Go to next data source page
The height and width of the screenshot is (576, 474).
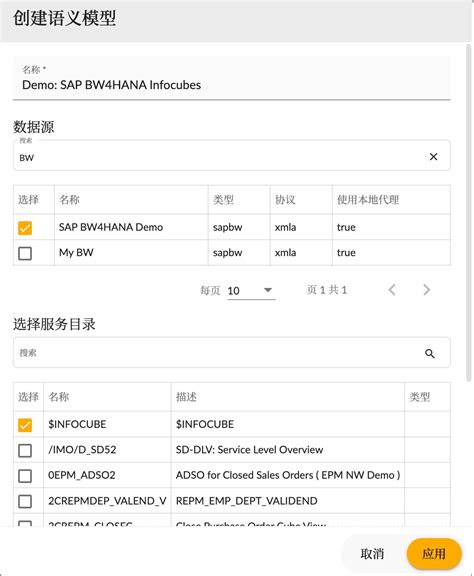[426, 290]
